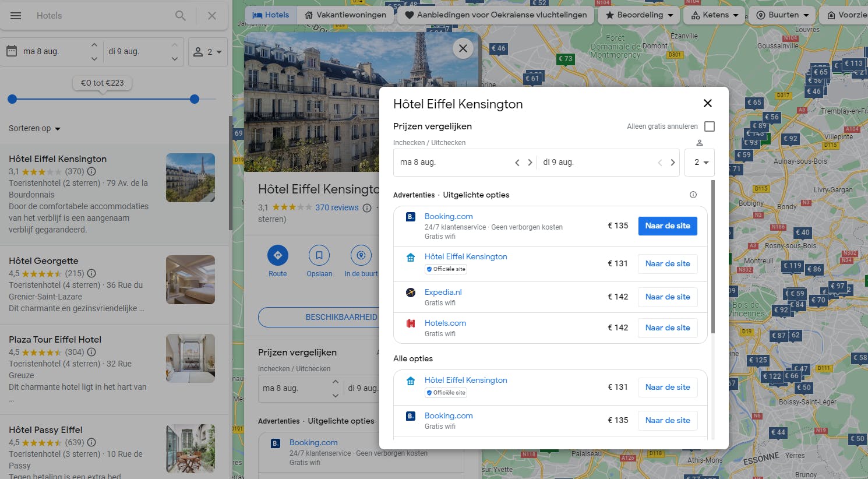
Task: Click the search magnifier icon
Action: pos(181,16)
